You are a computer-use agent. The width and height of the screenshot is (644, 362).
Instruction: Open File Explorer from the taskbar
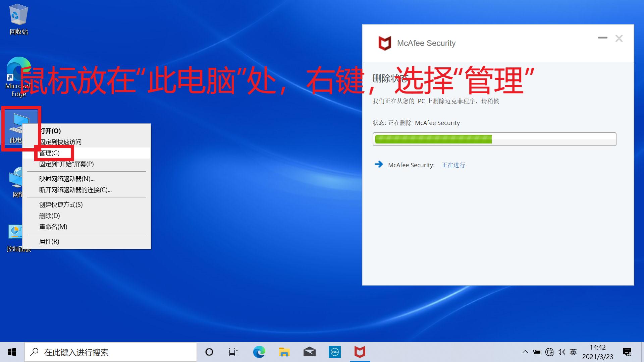tap(284, 352)
